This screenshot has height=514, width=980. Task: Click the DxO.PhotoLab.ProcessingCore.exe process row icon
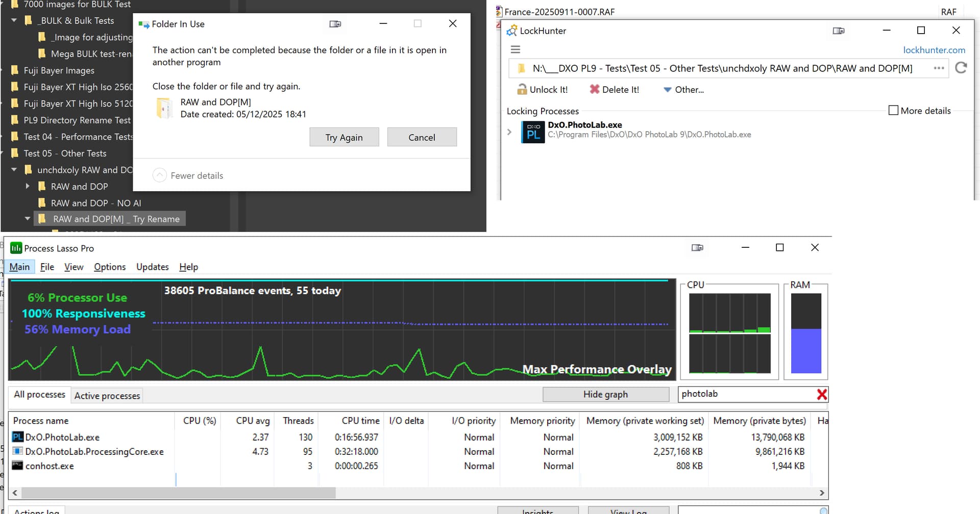pyautogui.click(x=17, y=451)
